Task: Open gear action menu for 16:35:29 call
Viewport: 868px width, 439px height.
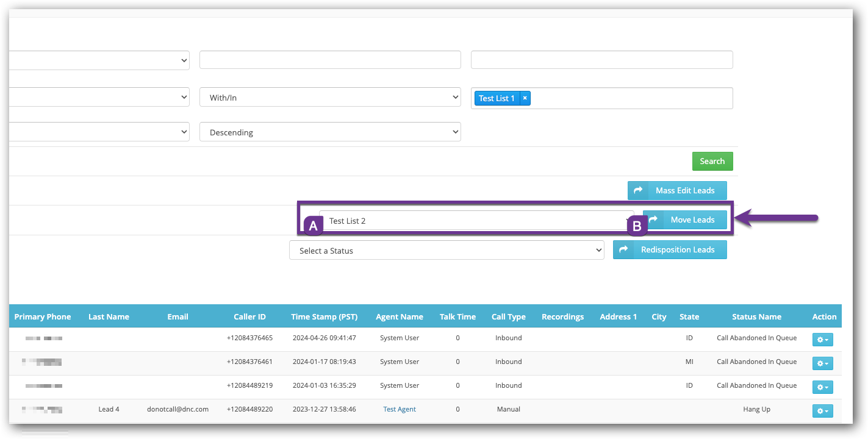Action: click(x=822, y=387)
